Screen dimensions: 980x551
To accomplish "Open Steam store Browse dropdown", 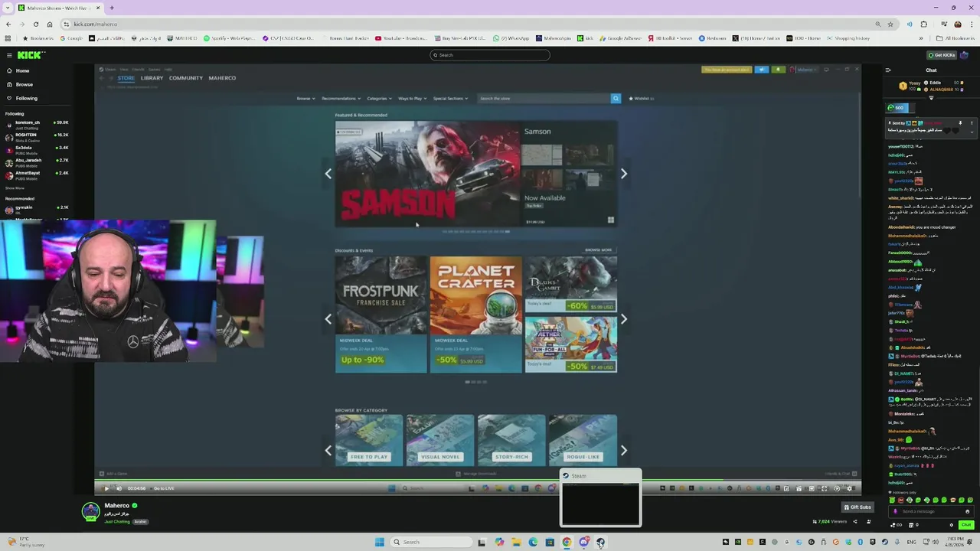I will tap(305, 98).
